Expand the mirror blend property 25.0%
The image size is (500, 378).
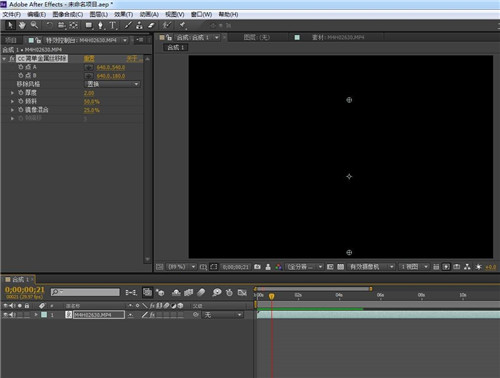pos(12,110)
